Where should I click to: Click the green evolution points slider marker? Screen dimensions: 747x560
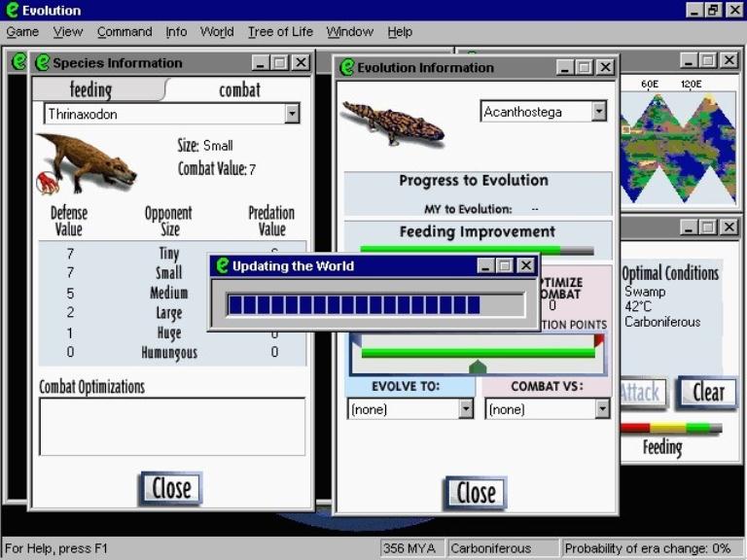[477, 367]
